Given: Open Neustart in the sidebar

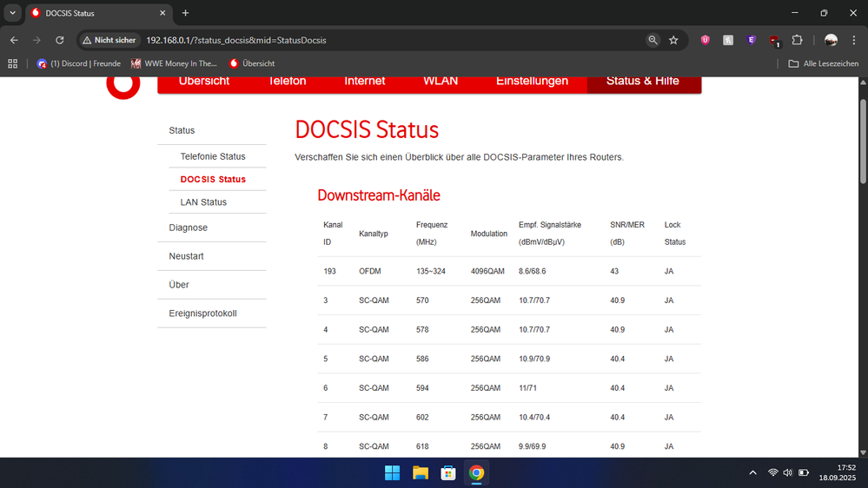Looking at the screenshot, I should pyautogui.click(x=186, y=256).
